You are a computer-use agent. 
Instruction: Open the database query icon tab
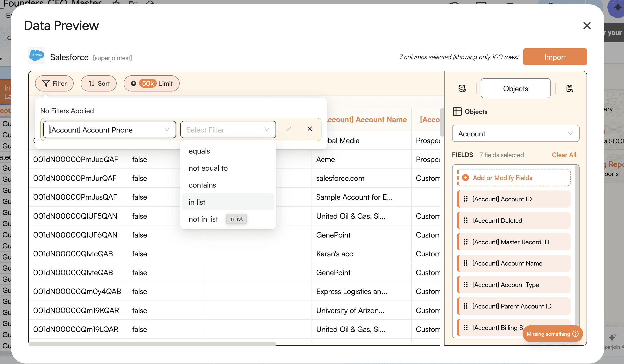(462, 89)
